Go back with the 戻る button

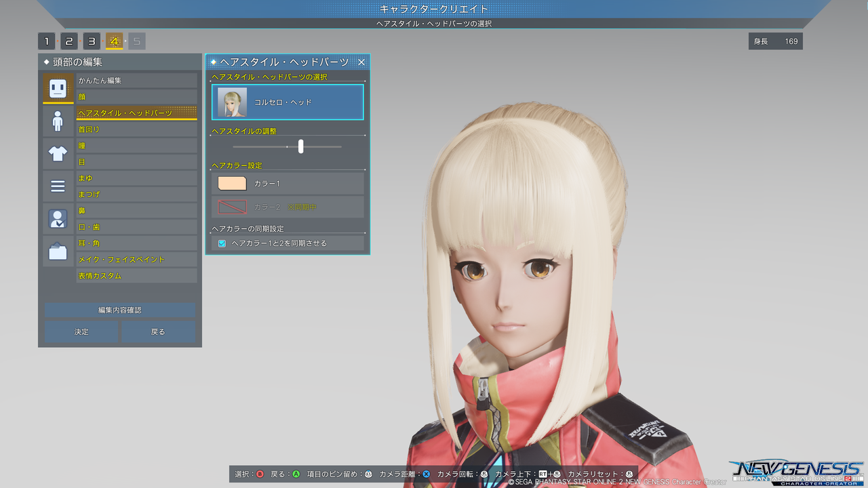coord(158,331)
